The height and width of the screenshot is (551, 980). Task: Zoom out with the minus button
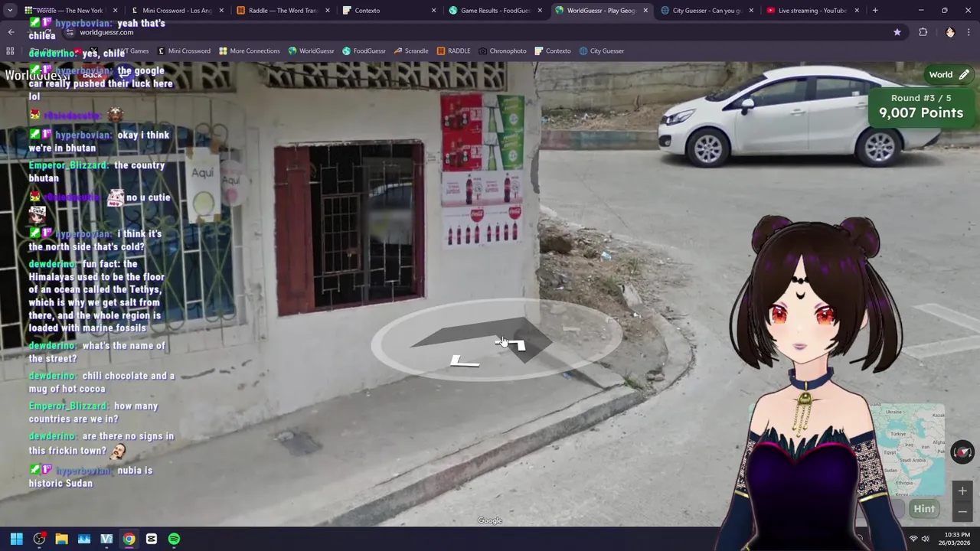962,511
